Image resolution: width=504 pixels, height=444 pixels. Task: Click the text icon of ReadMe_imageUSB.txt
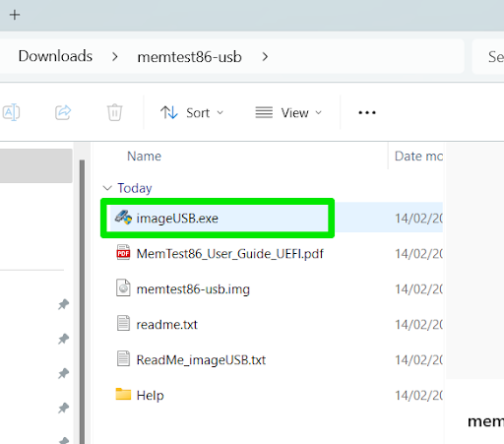[123, 358]
